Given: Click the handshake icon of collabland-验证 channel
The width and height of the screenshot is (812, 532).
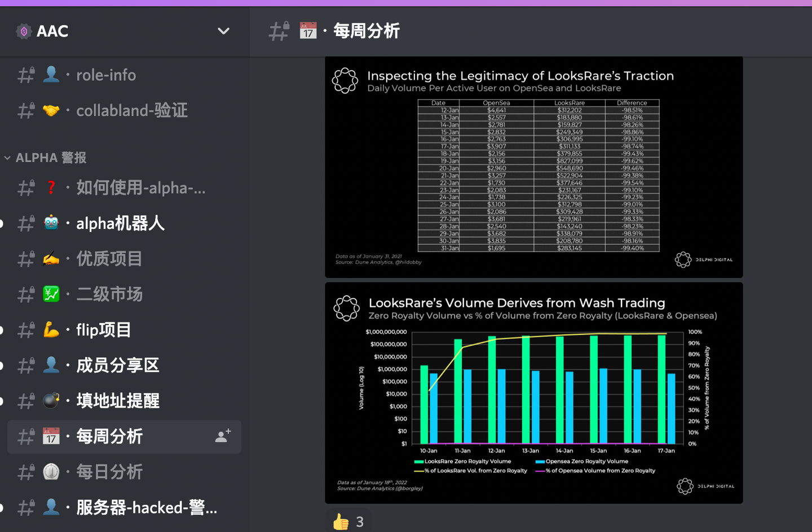Looking at the screenshot, I should click(x=51, y=111).
